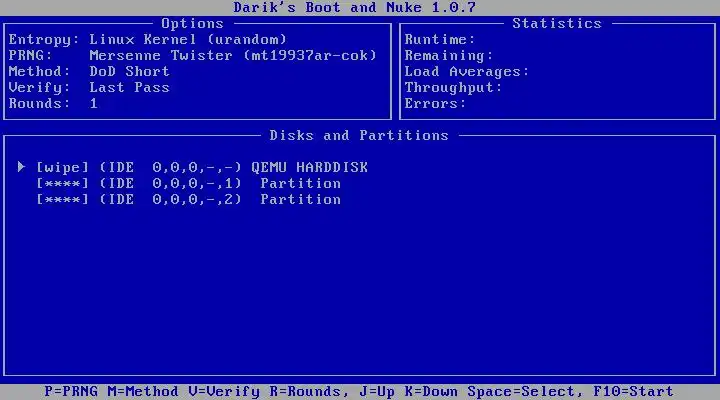
Task: Toggle the [wipe] flag on QEMU HARDDISK
Action: (x=62, y=168)
